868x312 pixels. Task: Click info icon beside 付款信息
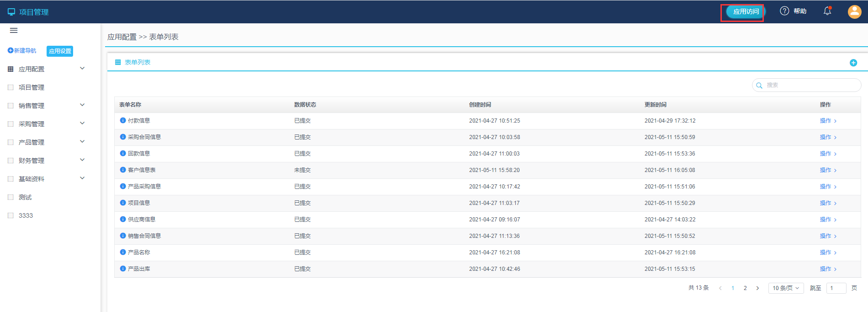(x=123, y=121)
